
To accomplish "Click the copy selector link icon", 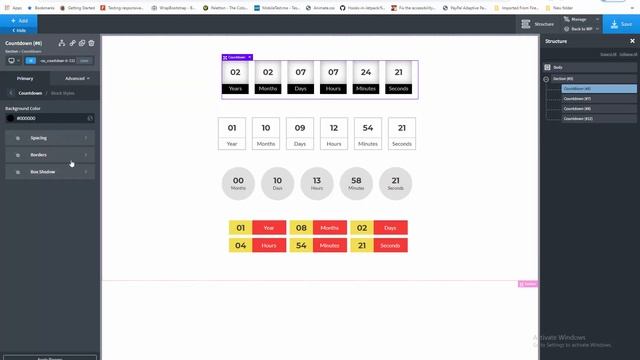I will coord(72,43).
